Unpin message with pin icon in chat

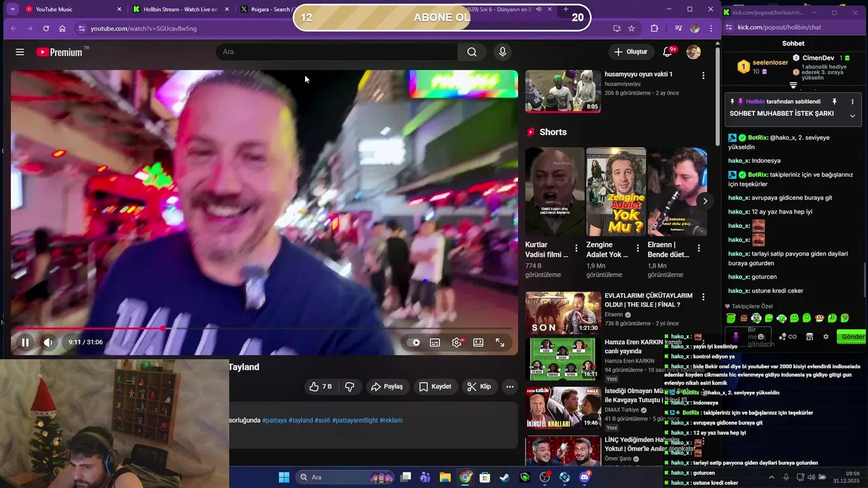[x=835, y=102]
